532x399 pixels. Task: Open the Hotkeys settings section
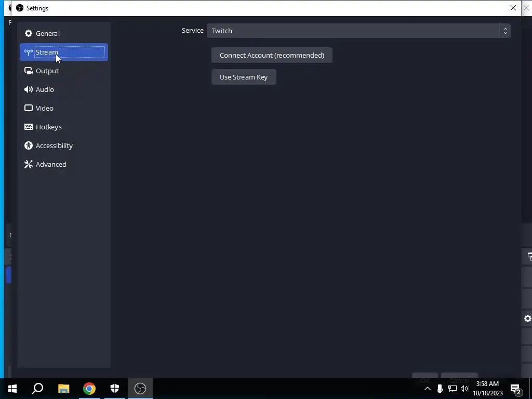pyautogui.click(x=64, y=127)
